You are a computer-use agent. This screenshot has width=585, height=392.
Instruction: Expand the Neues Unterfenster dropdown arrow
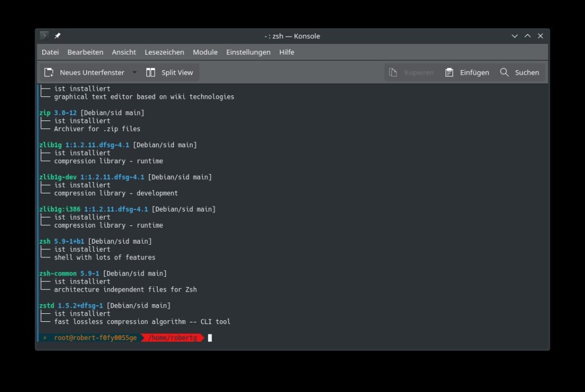[135, 72]
